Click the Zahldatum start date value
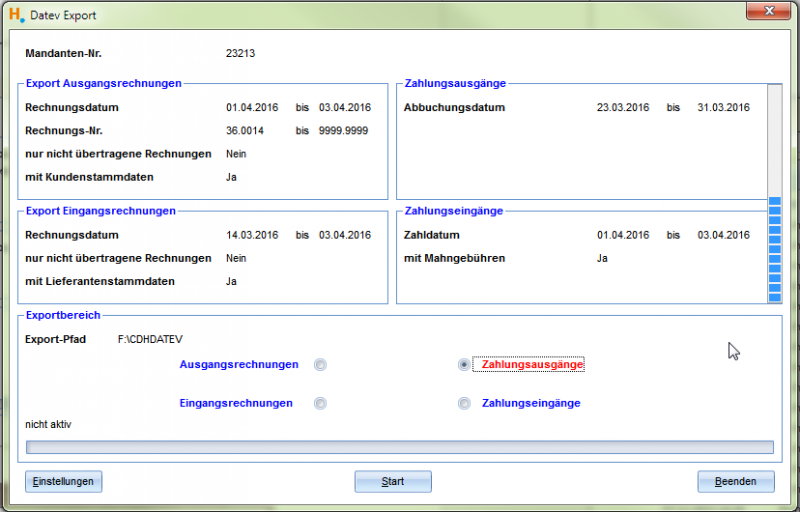The height and width of the screenshot is (512, 800). (x=622, y=235)
